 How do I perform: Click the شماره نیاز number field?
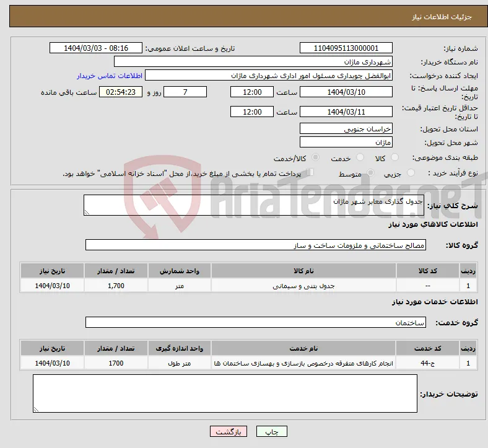click(x=346, y=48)
